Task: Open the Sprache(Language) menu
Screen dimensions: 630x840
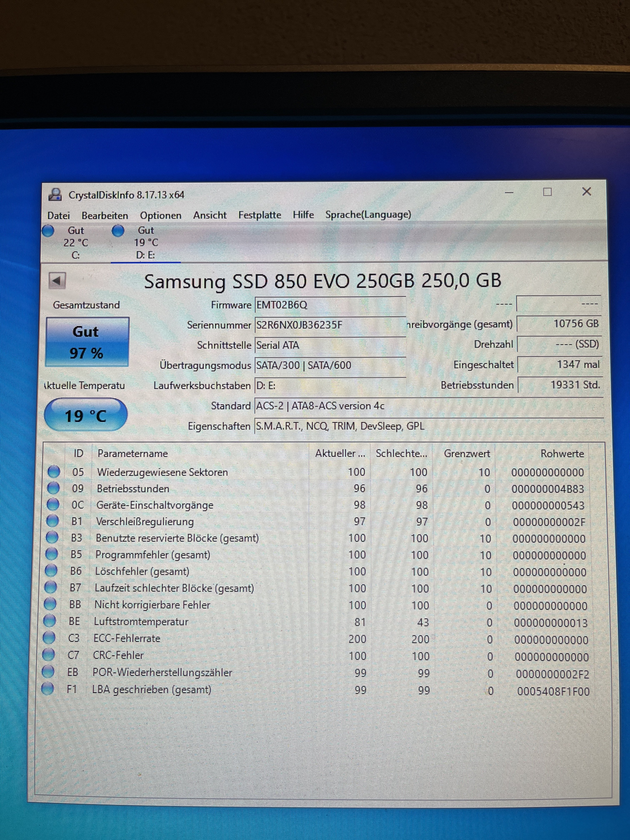Action: click(368, 215)
